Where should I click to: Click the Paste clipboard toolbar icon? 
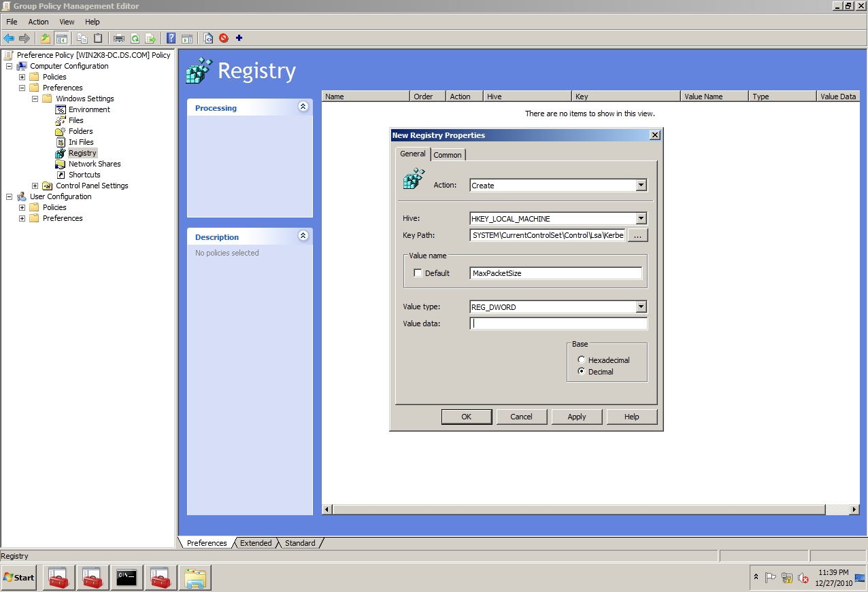(x=98, y=38)
